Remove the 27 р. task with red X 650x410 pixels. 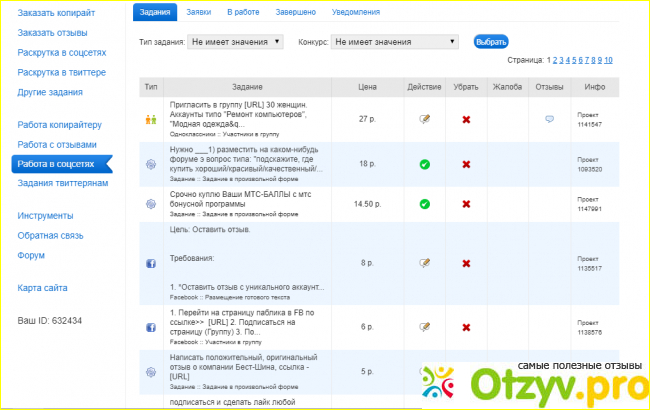[x=466, y=119]
